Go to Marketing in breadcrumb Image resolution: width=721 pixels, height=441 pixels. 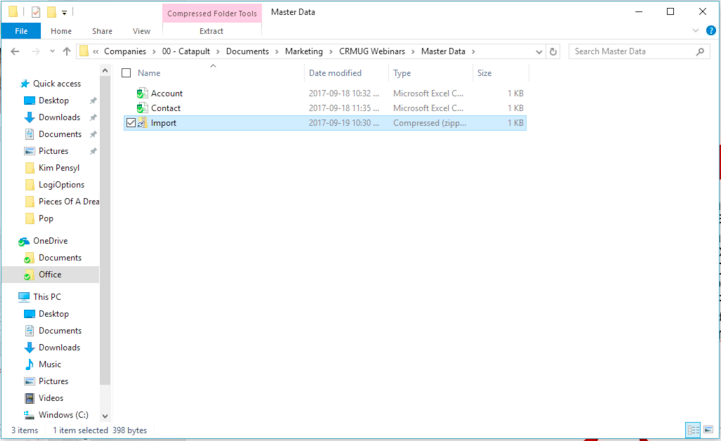tap(304, 52)
